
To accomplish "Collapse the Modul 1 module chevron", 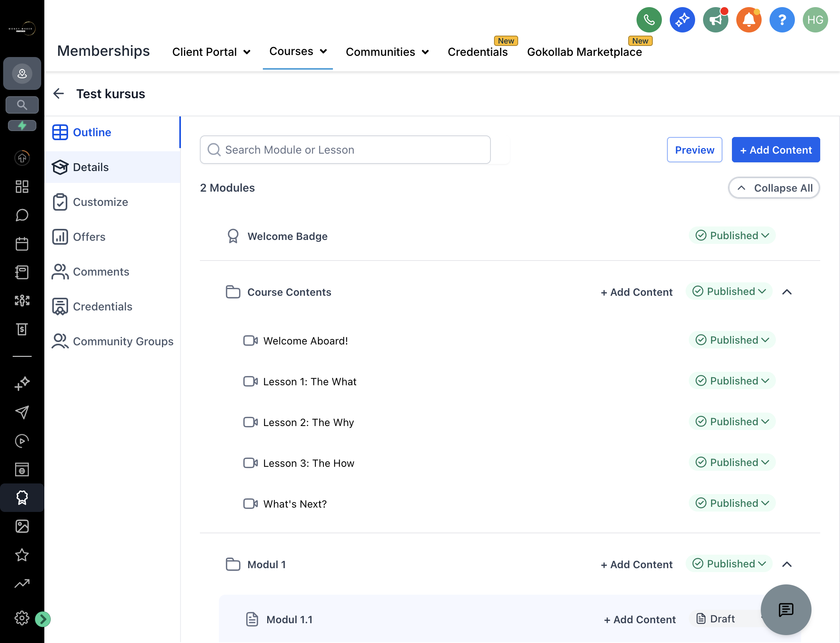I will point(787,564).
